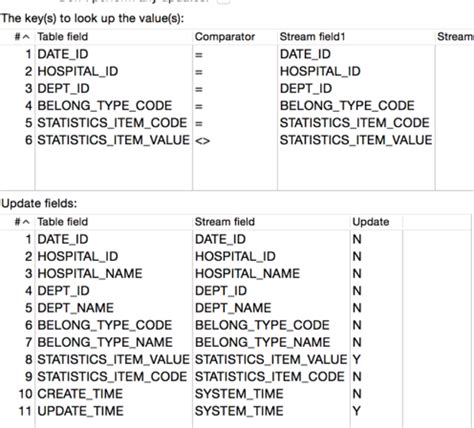This screenshot has width=474, height=428.
Task: Select the <> comparator for STATISTICS_ITEM_VALUE
Action: click(x=203, y=141)
